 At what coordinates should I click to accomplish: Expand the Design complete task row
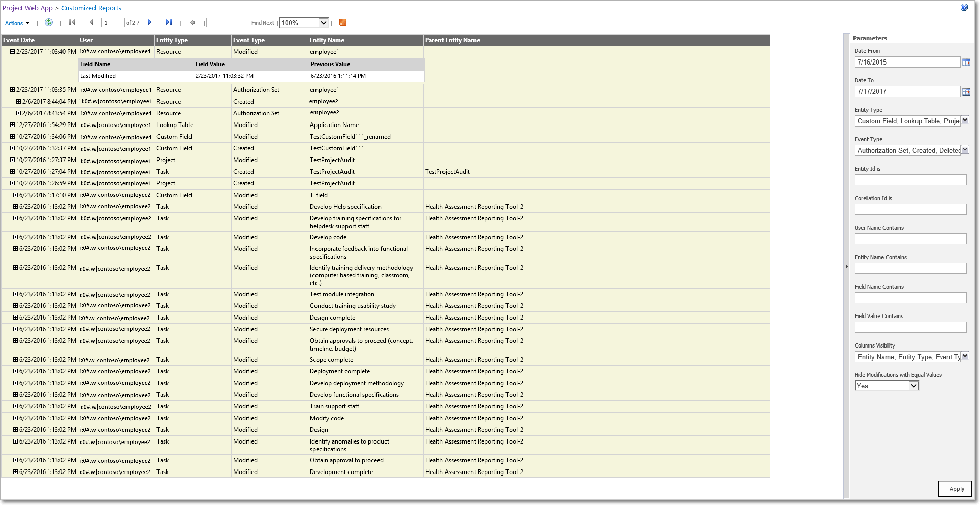[x=16, y=317]
